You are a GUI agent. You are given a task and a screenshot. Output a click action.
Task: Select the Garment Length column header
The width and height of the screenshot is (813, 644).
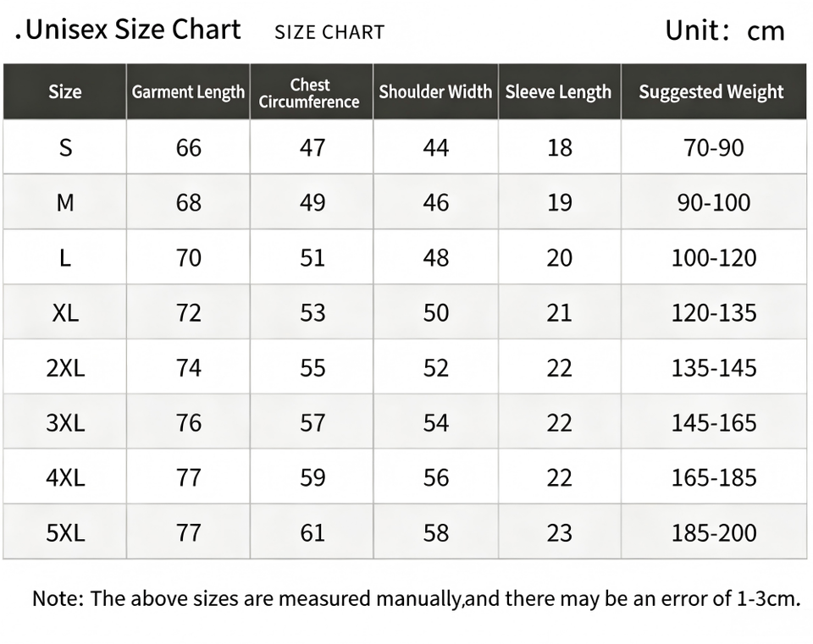point(188,91)
